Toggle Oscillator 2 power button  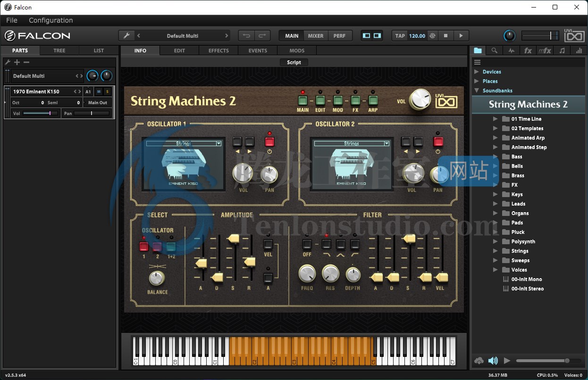point(438,141)
